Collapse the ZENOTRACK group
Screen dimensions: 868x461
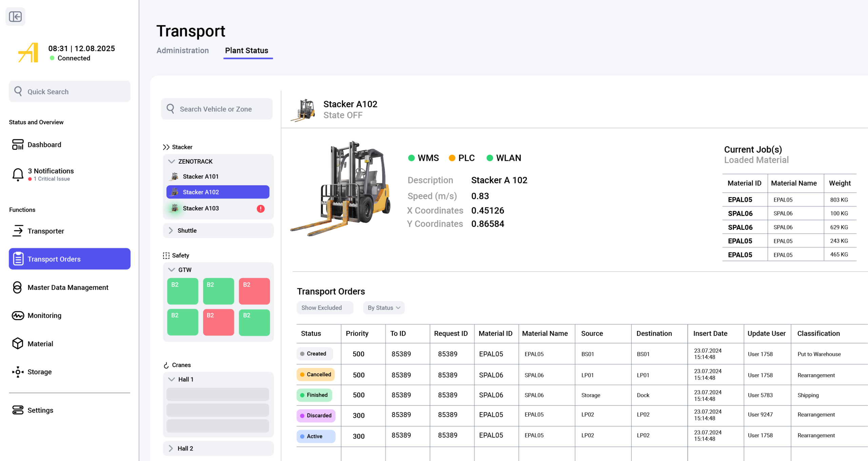pos(172,162)
